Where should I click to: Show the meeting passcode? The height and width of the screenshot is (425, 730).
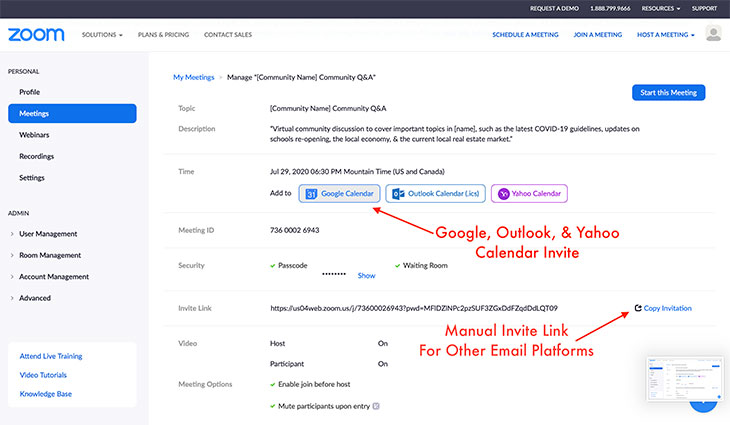[x=366, y=276]
